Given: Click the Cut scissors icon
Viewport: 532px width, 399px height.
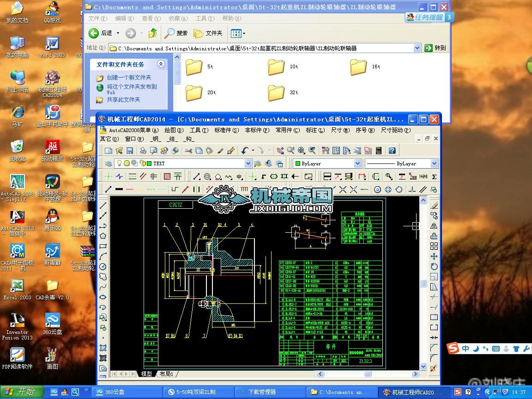Looking at the screenshot, I should 188,150.
